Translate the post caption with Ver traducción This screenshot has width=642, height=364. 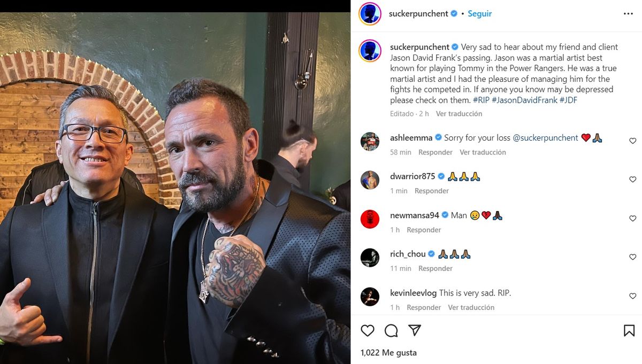[x=458, y=114]
